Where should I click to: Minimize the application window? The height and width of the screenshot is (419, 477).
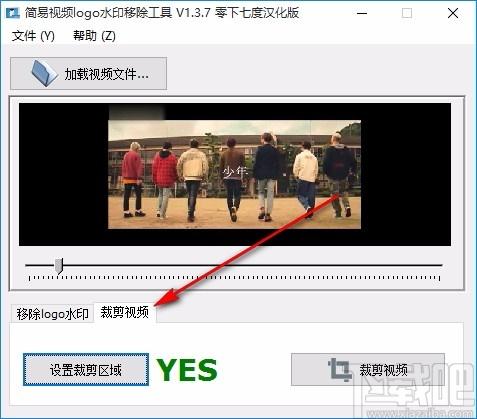pyautogui.click(x=362, y=13)
